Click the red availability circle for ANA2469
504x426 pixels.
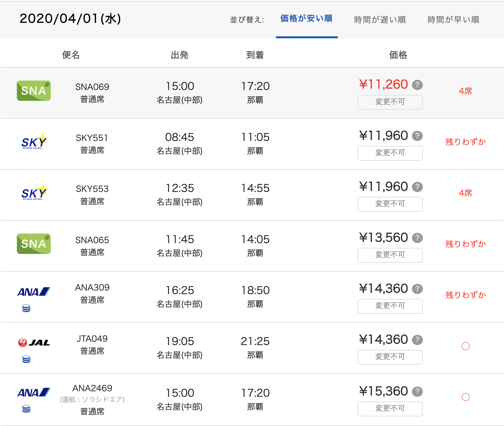(x=465, y=397)
